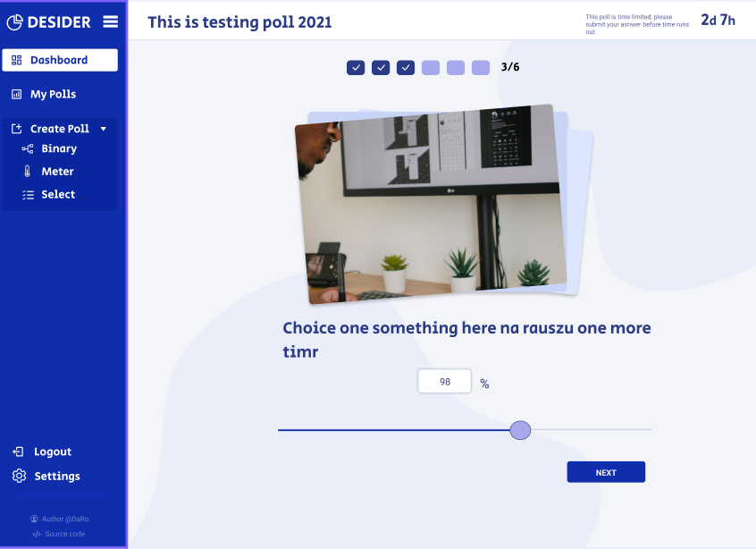756x549 pixels.
Task: Select Meter poll type
Action: click(x=57, y=172)
